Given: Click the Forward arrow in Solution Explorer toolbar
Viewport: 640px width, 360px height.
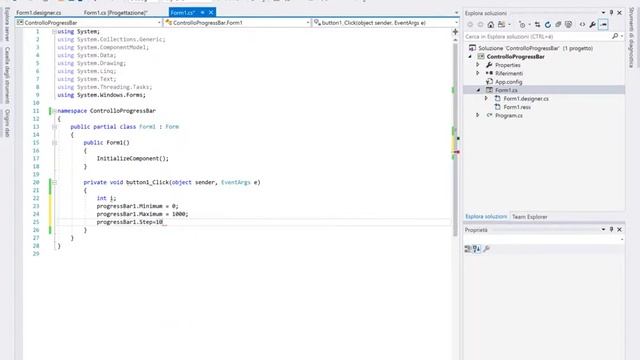Looking at the screenshot, I should point(480,25).
